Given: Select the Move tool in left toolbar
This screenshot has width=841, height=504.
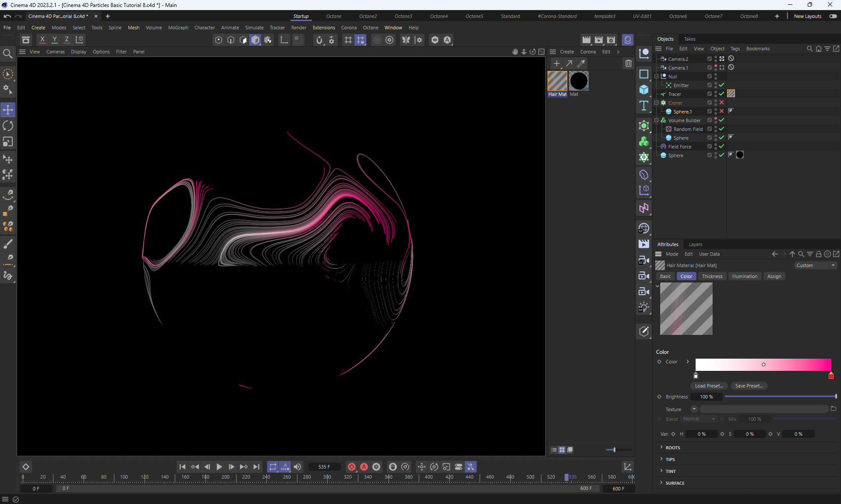Looking at the screenshot, I should (8, 110).
